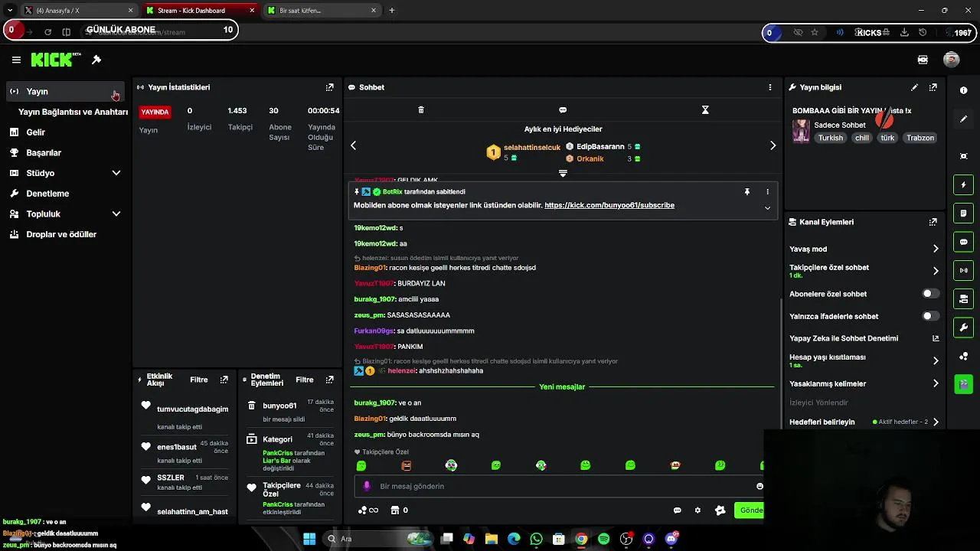
Task: Click the speech bubble icon in chat toolbar
Action: click(563, 110)
